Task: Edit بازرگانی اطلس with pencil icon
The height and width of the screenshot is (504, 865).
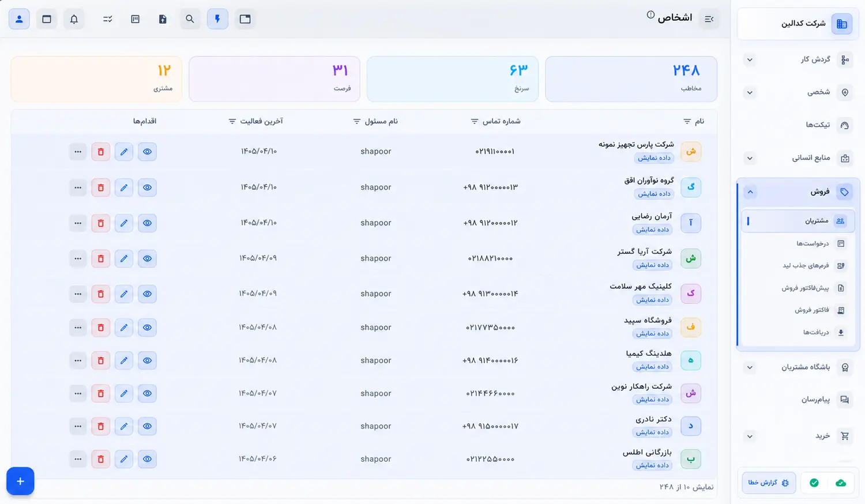Action: [124, 459]
